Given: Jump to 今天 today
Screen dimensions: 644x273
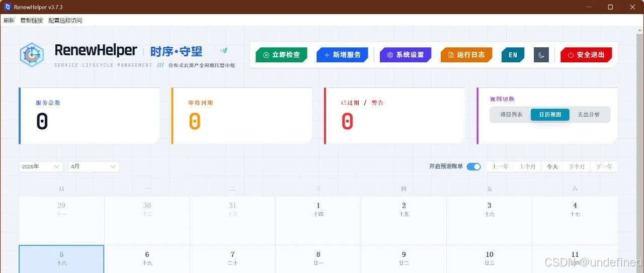Looking at the screenshot, I should pos(552,166).
